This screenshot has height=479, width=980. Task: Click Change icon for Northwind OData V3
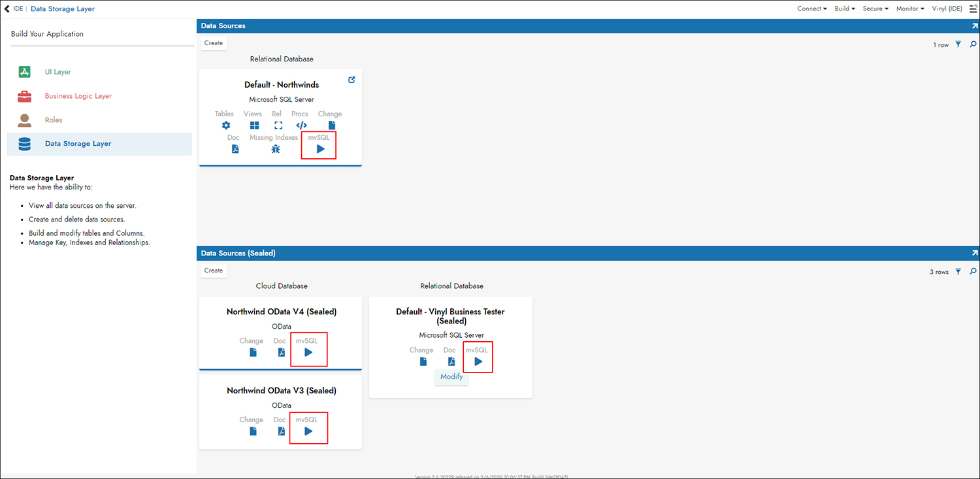[253, 431]
